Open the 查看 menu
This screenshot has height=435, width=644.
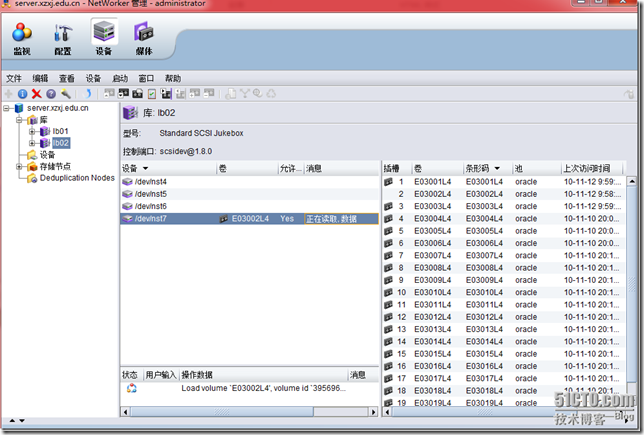pyautogui.click(x=67, y=78)
